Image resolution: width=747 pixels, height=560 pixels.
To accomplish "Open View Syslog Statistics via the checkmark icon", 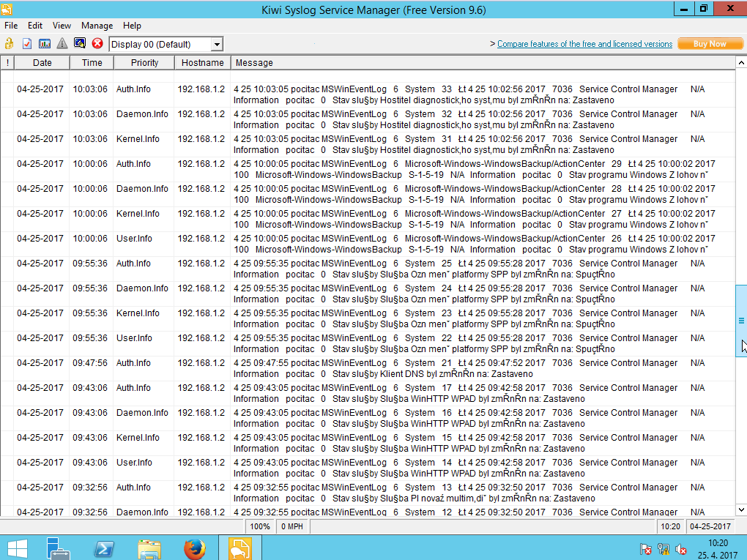I will (26, 43).
